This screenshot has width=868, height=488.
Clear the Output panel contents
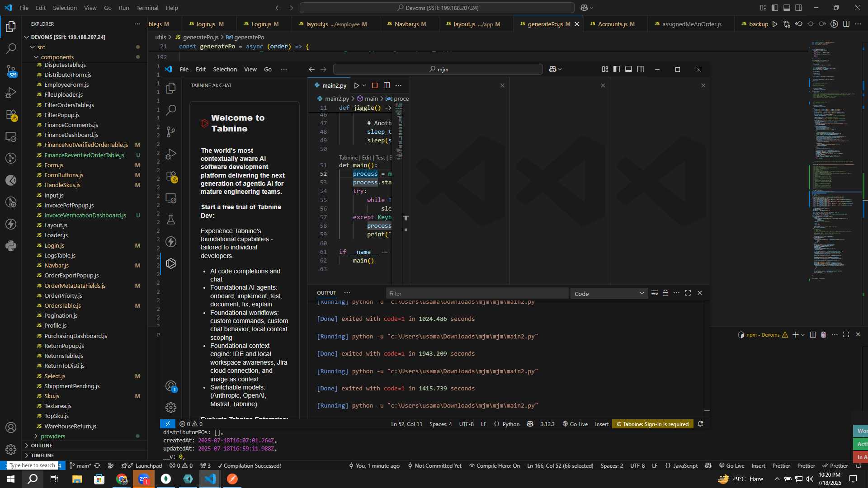tap(654, 293)
